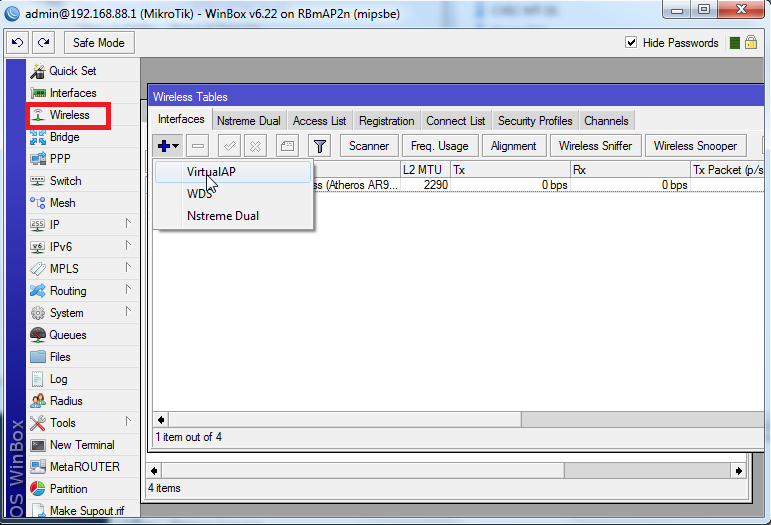The height and width of the screenshot is (525, 771).
Task: Click the remove minus icon
Action: pos(198,146)
